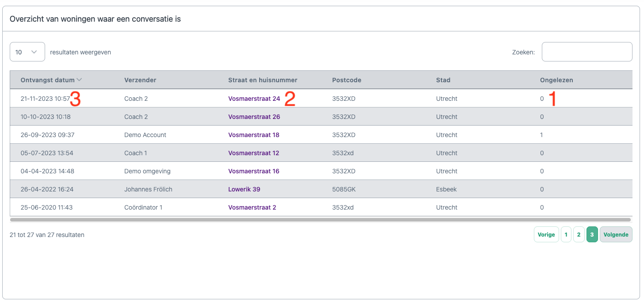Viewport: 644px width, 302px height.
Task: Open the Lowerik 39 address link
Action: coord(244,189)
